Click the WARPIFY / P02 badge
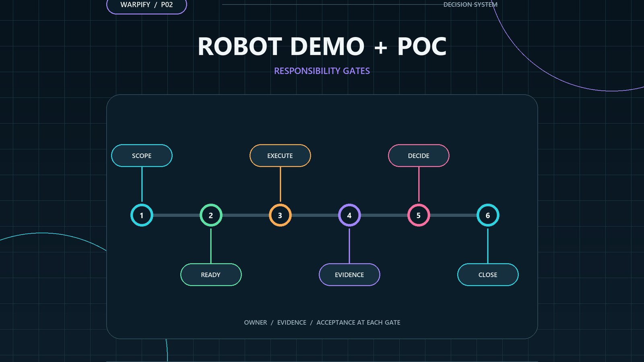This screenshot has width=644, height=362. click(147, 6)
